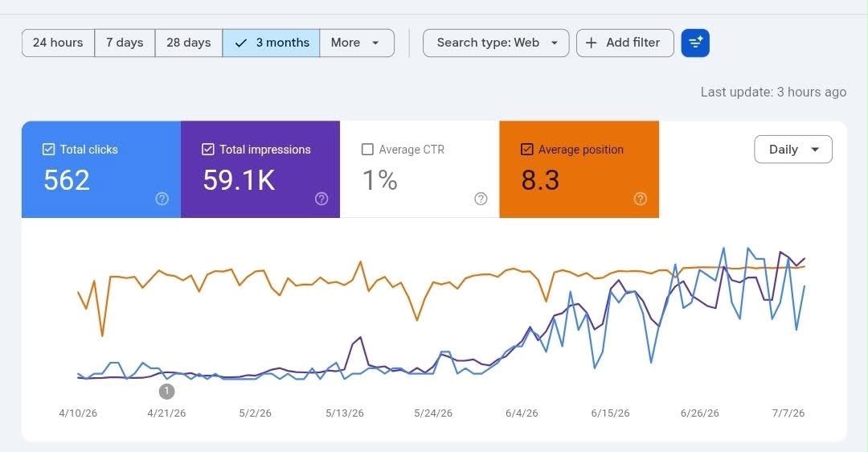Image resolution: width=868 pixels, height=452 pixels.
Task: Click the 1% average CTR value
Action: pos(379,180)
